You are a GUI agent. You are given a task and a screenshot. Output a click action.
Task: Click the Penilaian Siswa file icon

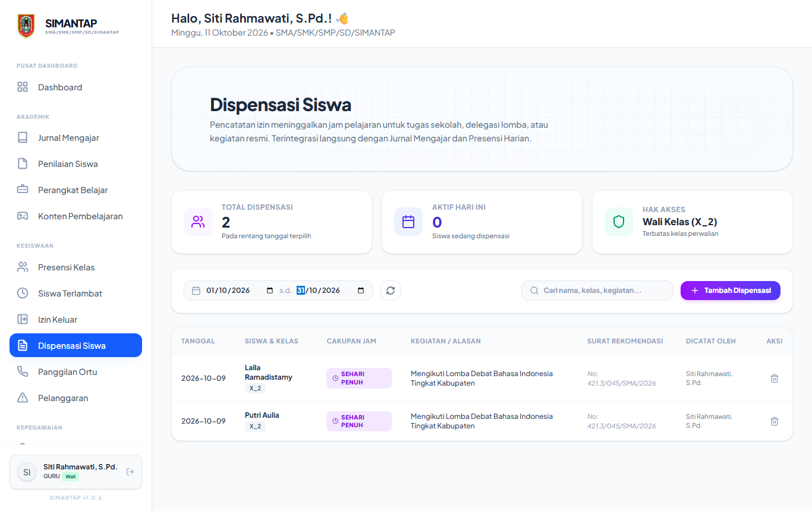(x=23, y=164)
